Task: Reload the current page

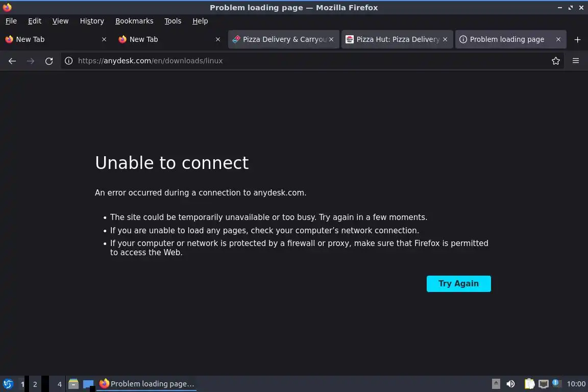Action: [x=49, y=61]
